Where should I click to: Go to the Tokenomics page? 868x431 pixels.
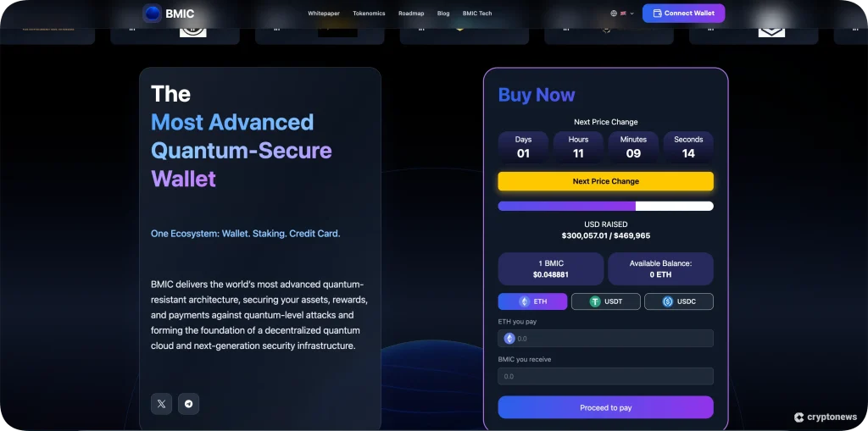[x=369, y=14]
